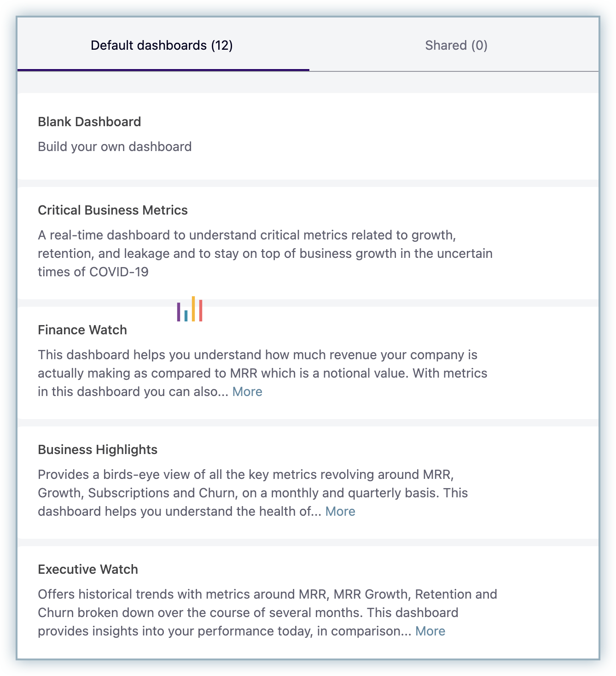Select the Blank Dashboard title

click(x=89, y=122)
